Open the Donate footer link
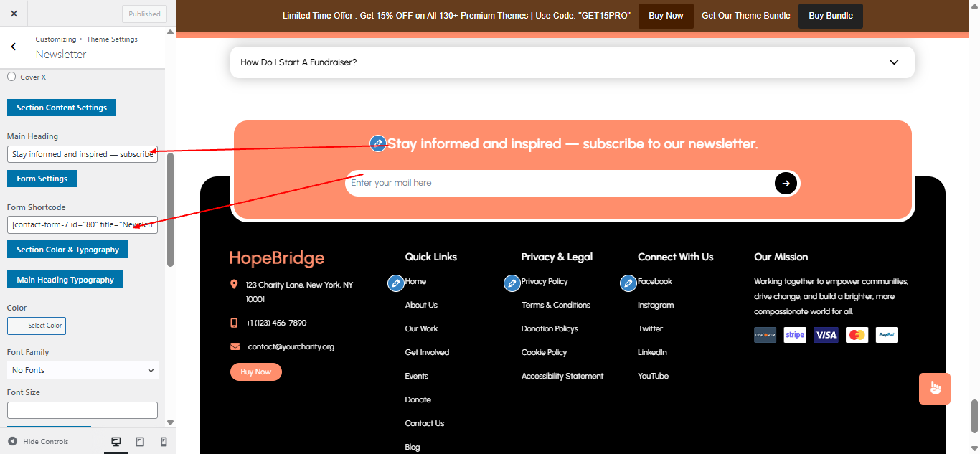 coord(418,399)
